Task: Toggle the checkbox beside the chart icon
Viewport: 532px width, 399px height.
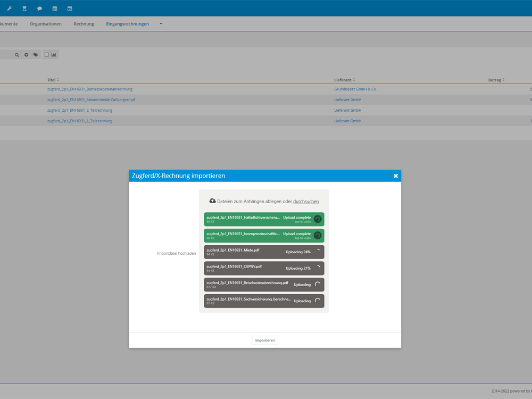Action: 47,55
